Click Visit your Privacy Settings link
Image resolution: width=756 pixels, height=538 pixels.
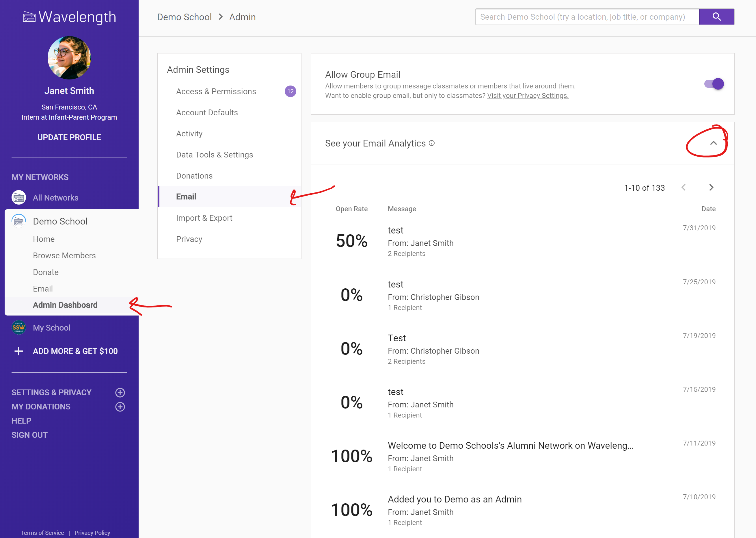point(528,96)
